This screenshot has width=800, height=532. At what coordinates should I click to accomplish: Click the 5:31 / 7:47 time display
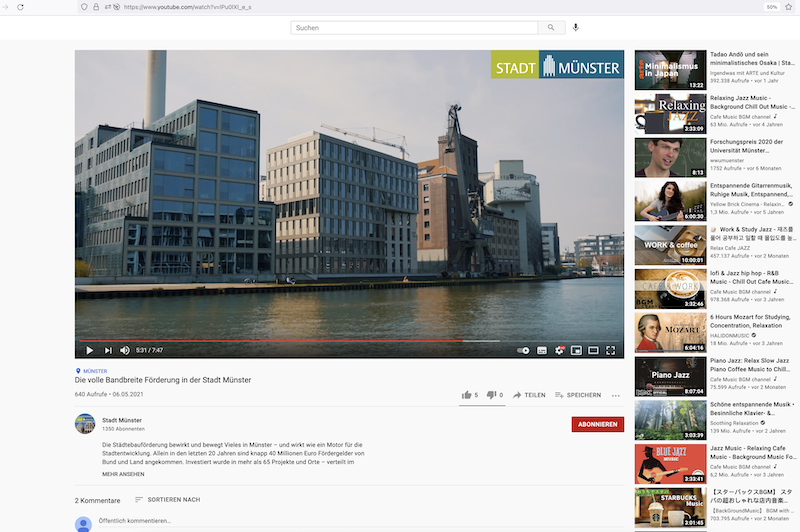(x=149, y=350)
